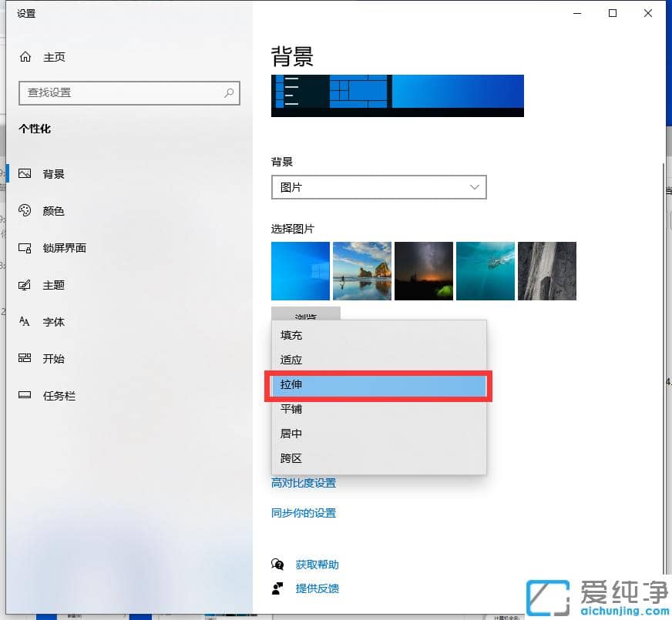Select the underwater diver picture thumbnail

(x=485, y=270)
